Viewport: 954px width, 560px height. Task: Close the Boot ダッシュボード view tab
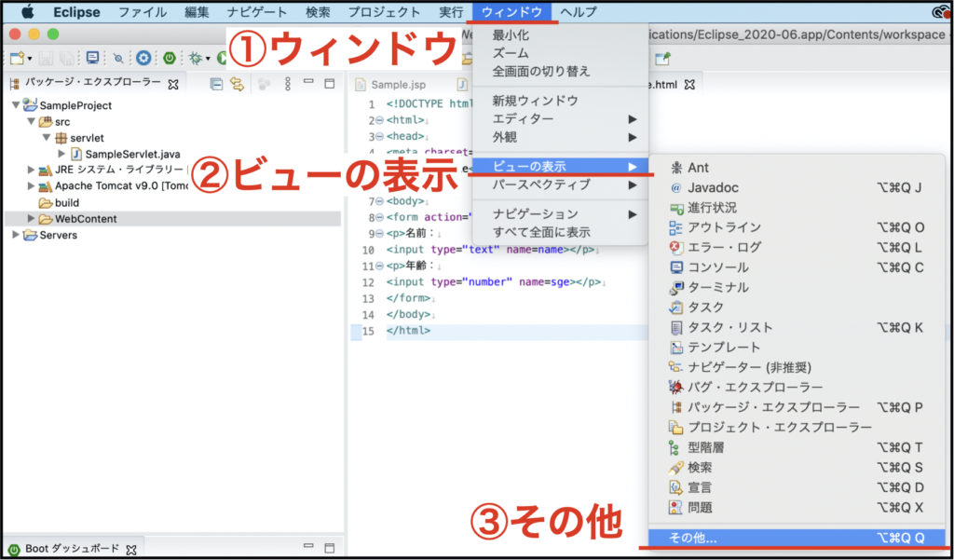(x=131, y=550)
